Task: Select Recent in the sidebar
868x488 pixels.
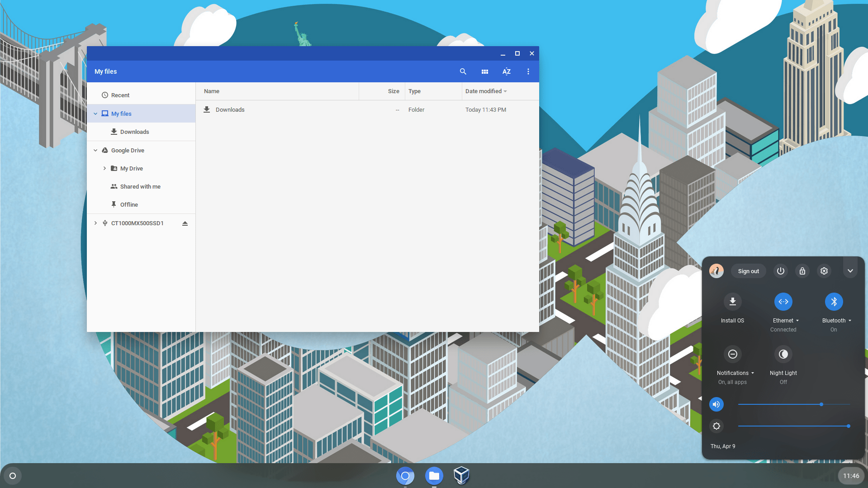Action: pos(141,95)
